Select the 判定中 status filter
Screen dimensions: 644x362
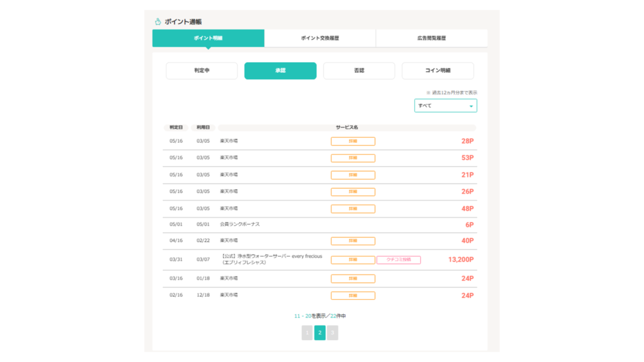click(201, 71)
